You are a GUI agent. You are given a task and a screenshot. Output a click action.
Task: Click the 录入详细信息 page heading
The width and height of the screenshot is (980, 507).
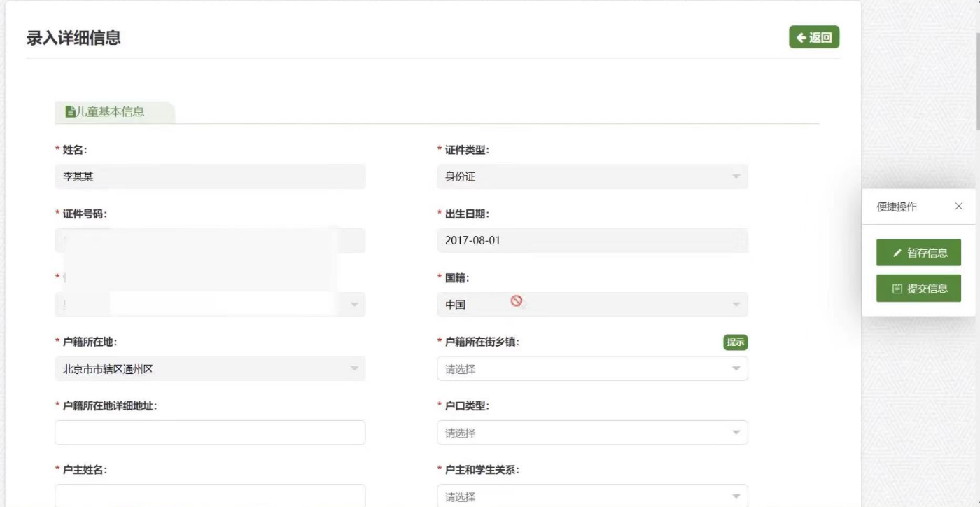tap(73, 38)
